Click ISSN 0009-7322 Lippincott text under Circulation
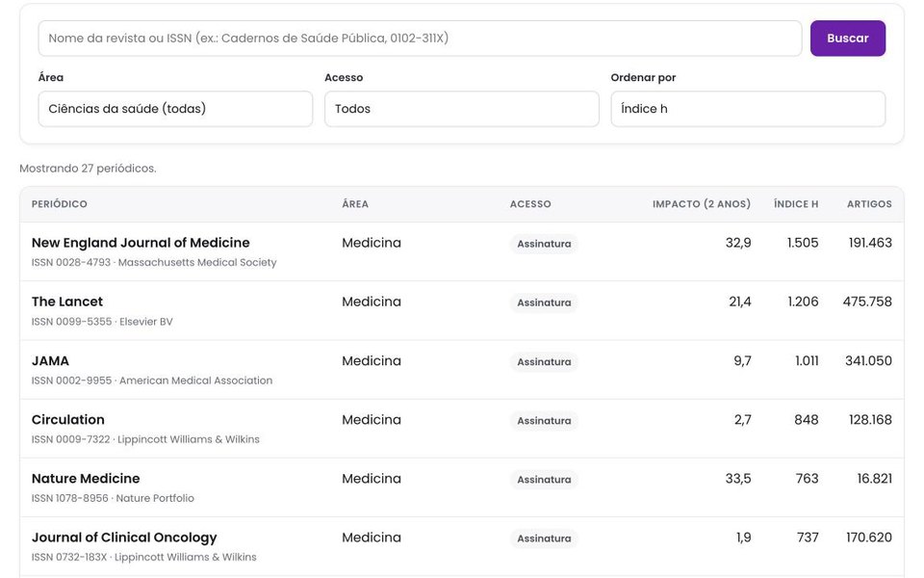This screenshot has height=578, width=924. (145, 439)
